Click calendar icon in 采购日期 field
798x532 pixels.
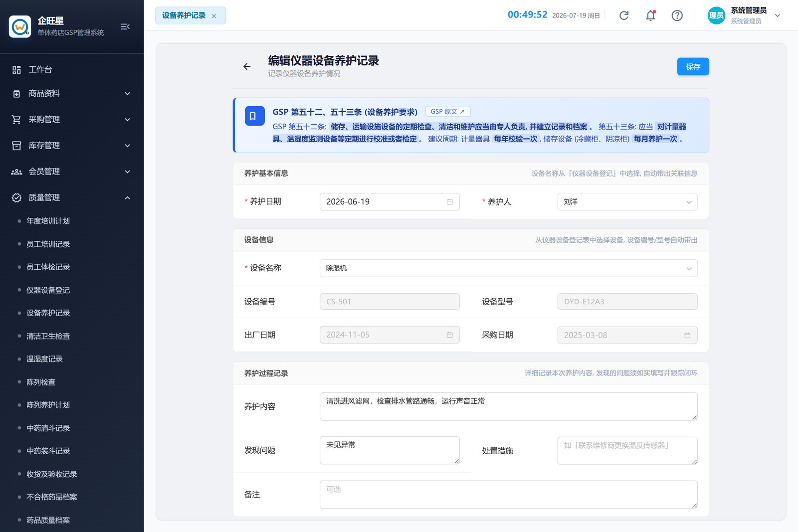pyautogui.click(x=687, y=336)
